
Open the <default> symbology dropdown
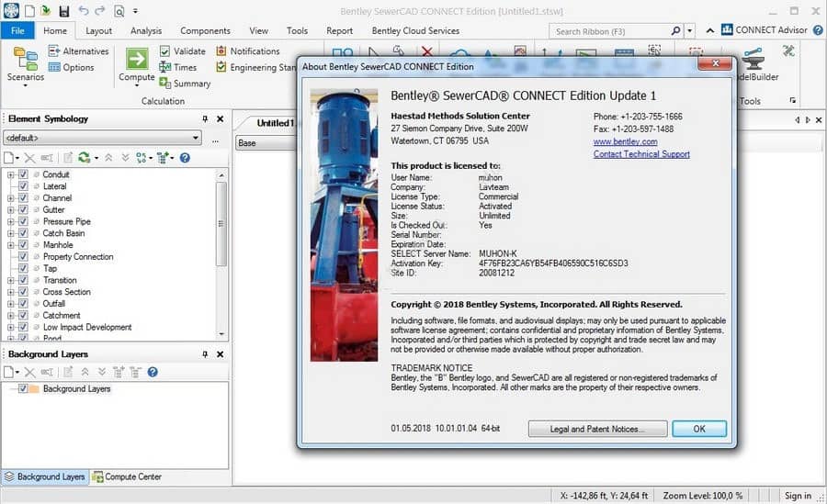pyautogui.click(x=102, y=138)
